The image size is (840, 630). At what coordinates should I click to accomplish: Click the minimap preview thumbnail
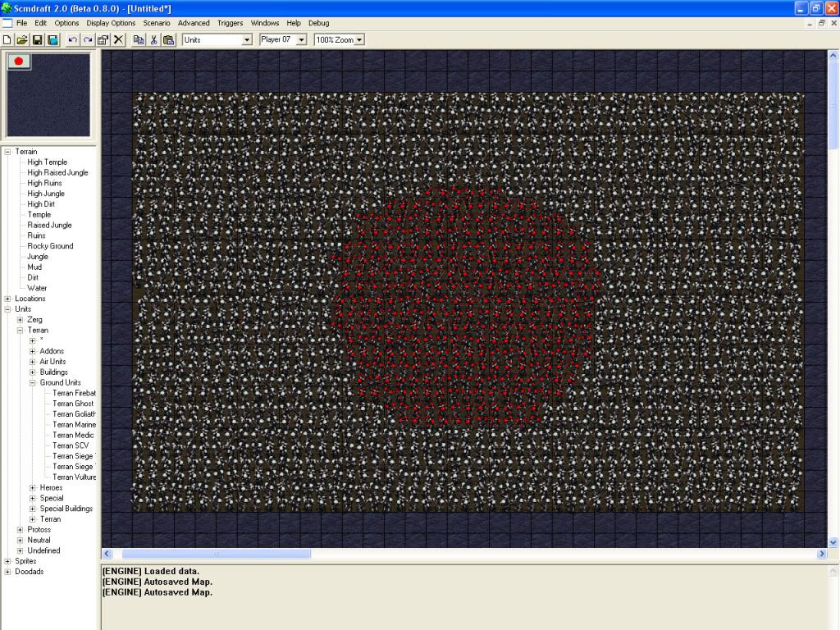[x=48, y=94]
